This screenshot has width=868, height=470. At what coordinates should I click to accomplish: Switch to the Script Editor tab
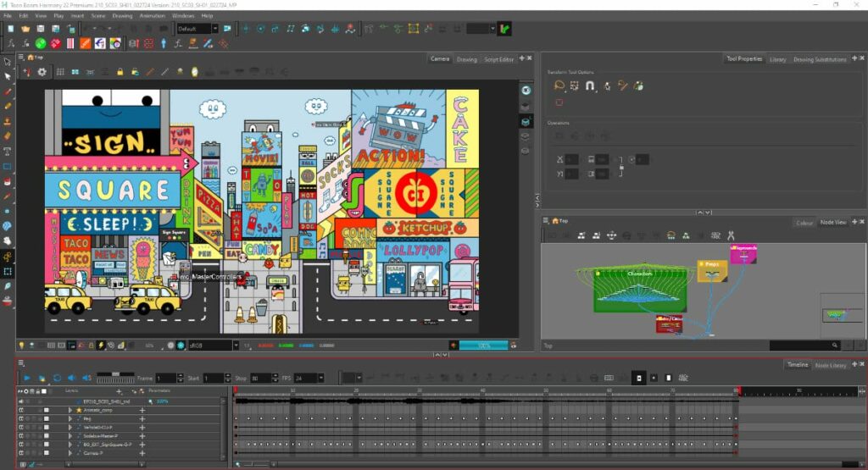(x=498, y=59)
